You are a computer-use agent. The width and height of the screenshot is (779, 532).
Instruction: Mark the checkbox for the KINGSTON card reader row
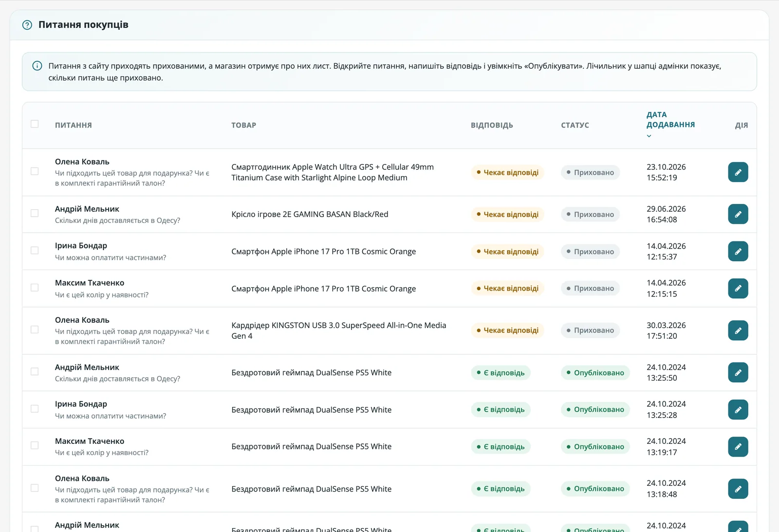[35, 330]
